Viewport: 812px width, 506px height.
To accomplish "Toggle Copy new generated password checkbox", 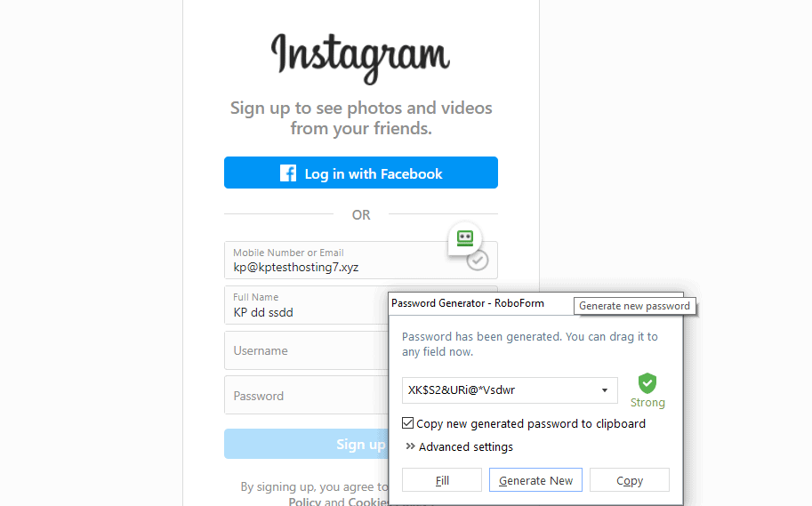I will [407, 423].
